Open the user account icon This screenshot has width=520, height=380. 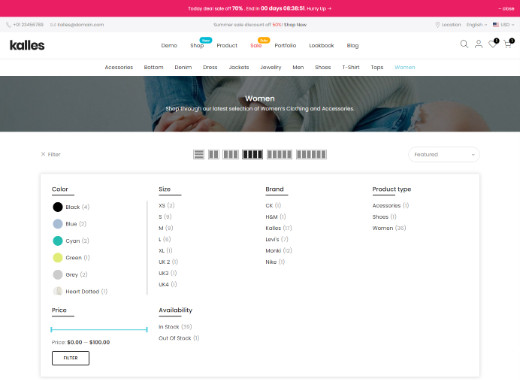pyautogui.click(x=479, y=44)
